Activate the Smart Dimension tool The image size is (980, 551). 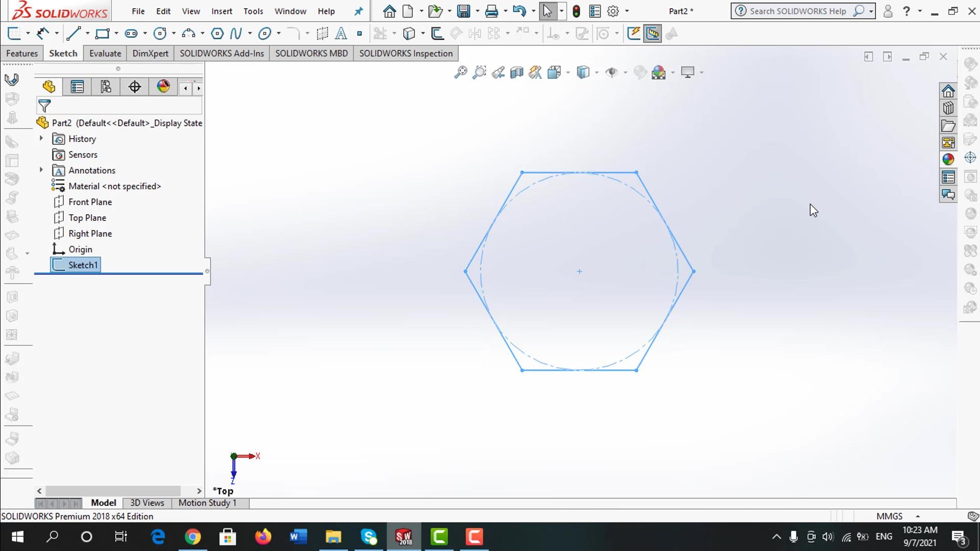(43, 34)
